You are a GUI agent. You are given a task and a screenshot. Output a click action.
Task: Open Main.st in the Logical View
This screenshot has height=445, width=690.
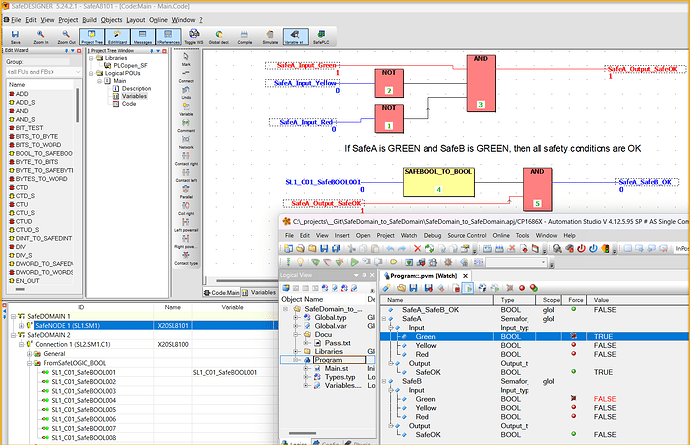(335, 368)
